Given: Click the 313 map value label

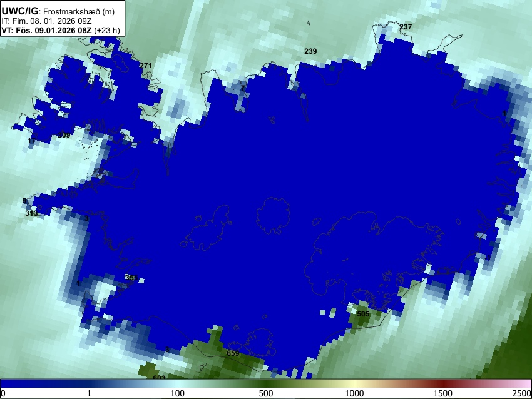Looking at the screenshot, I should tap(31, 213).
